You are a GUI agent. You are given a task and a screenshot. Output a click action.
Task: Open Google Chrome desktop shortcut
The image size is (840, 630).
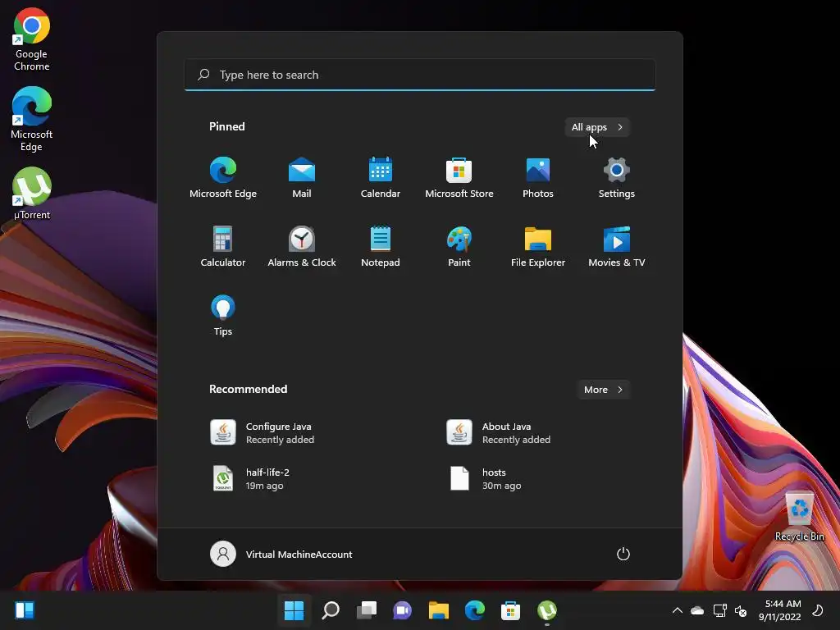point(32,39)
